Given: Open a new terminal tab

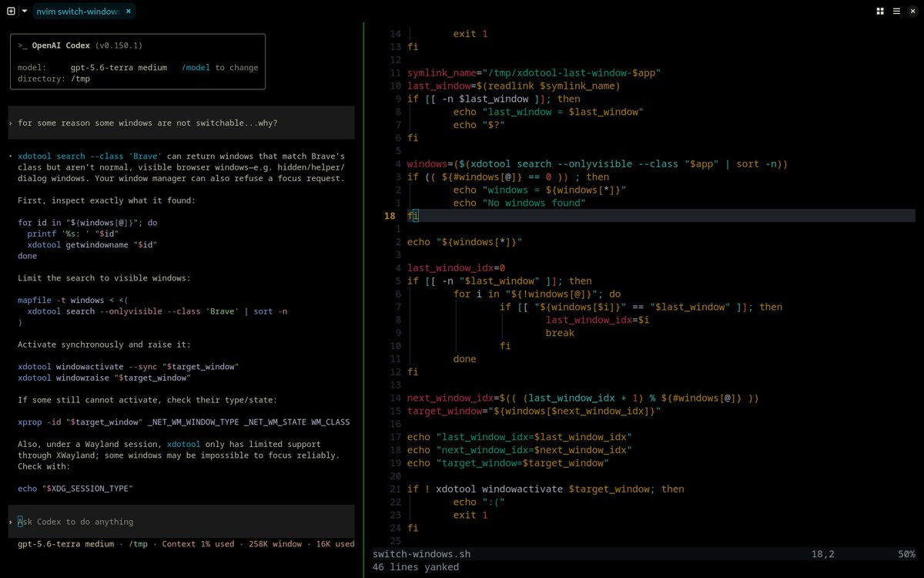Looking at the screenshot, I should pos(11,11).
